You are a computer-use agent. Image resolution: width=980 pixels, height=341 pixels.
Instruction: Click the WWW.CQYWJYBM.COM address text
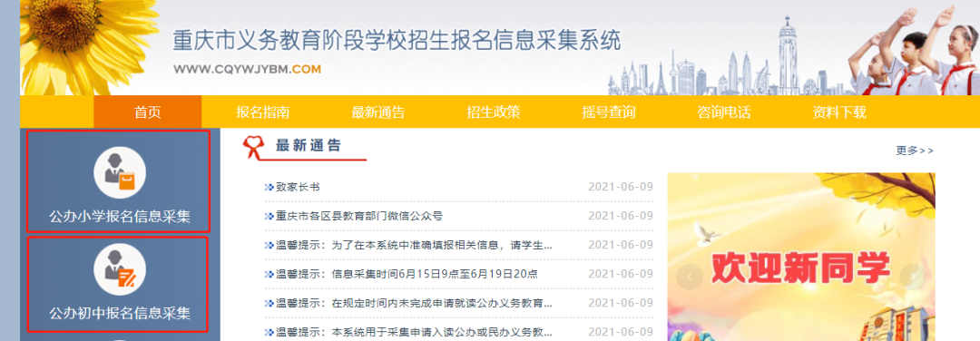[247, 69]
